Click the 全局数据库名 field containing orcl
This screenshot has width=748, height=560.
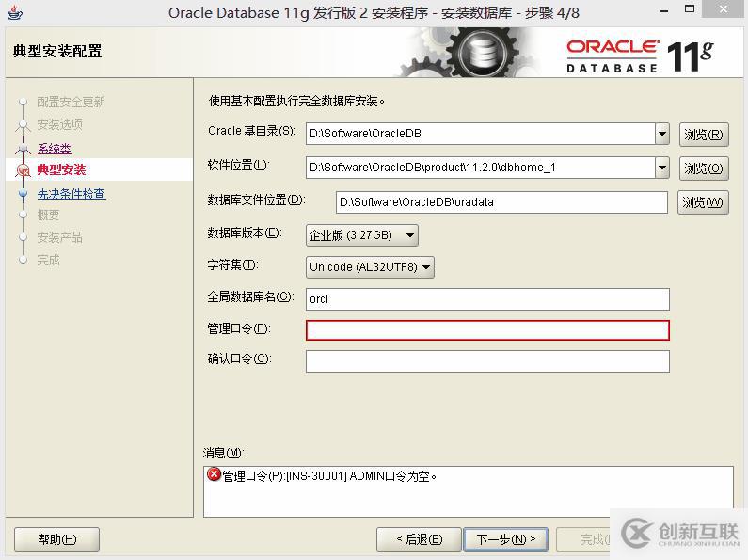(487, 299)
